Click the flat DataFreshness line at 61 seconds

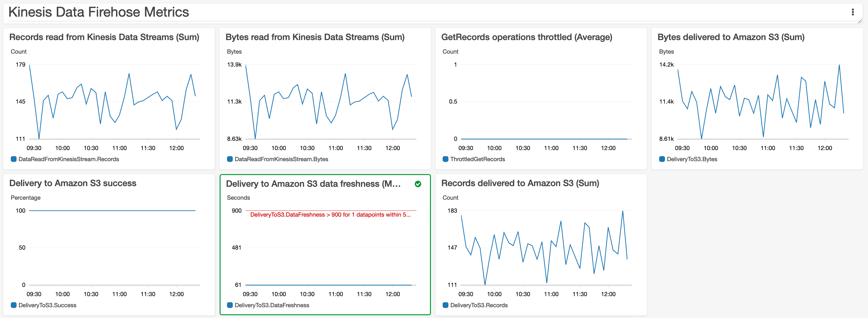[x=329, y=285]
